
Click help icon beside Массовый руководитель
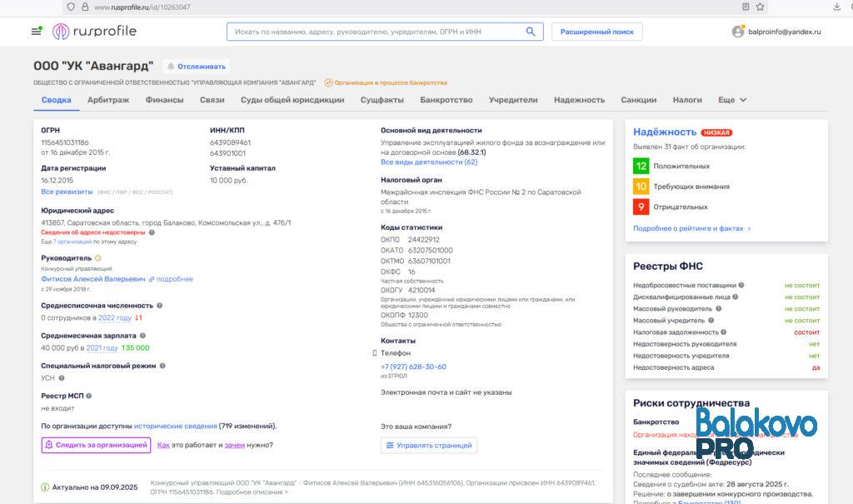(x=718, y=308)
